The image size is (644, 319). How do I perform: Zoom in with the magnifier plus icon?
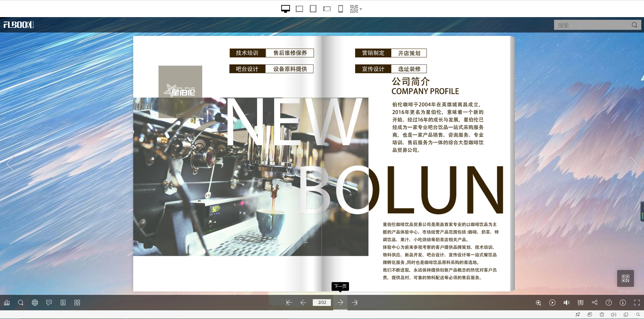pyautogui.click(x=538, y=303)
